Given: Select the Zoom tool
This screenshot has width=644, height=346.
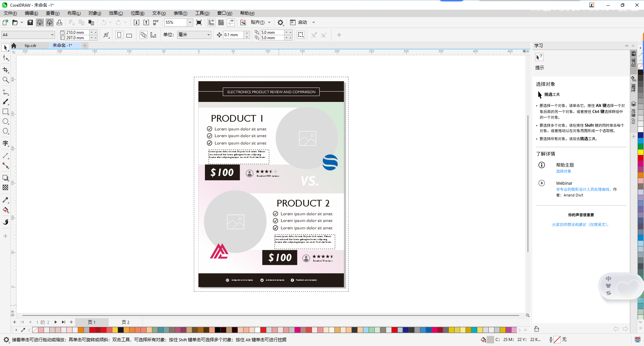Looking at the screenshot, I should [x=5, y=80].
